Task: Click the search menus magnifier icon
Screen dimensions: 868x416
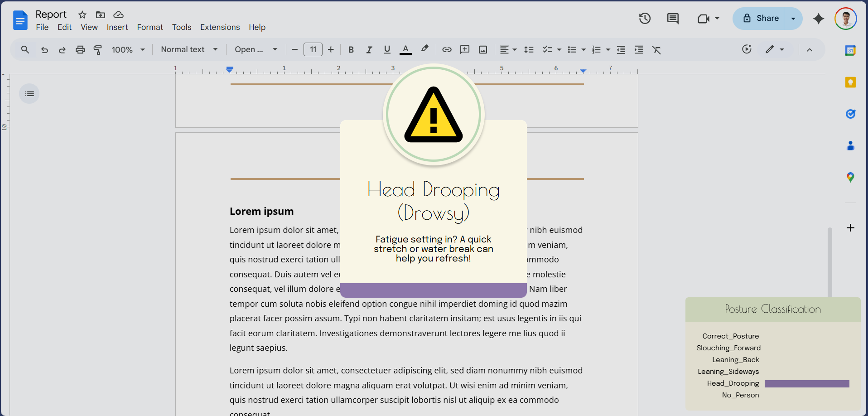Action: 25,49
